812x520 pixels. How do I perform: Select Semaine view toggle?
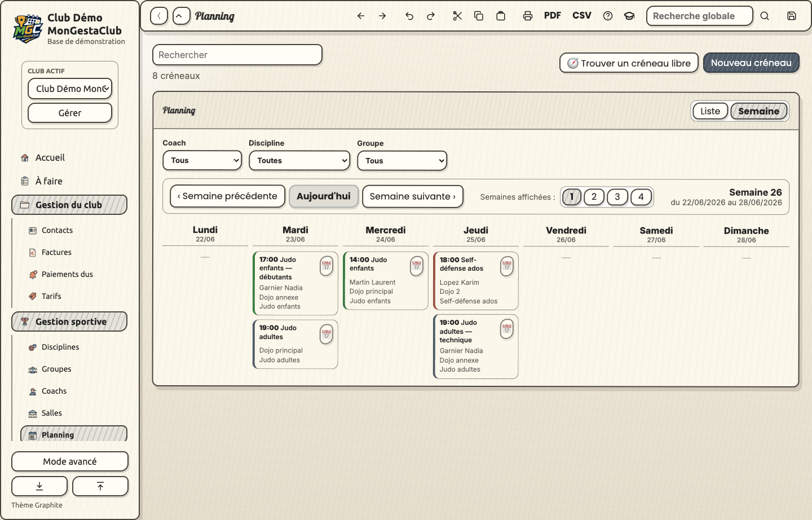759,111
